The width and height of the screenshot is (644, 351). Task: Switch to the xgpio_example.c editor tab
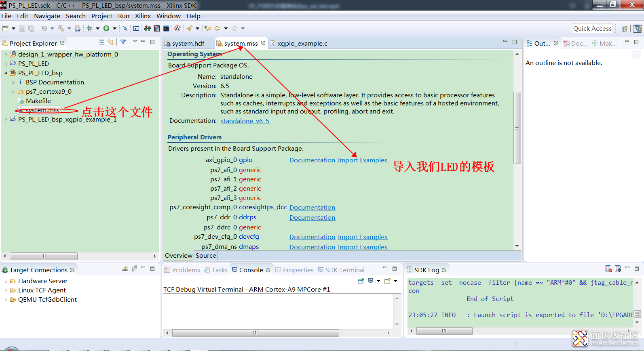coord(299,43)
